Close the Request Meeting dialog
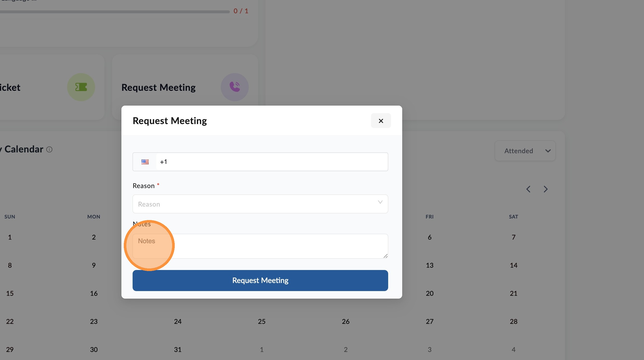This screenshot has width=644, height=360. coord(381,121)
